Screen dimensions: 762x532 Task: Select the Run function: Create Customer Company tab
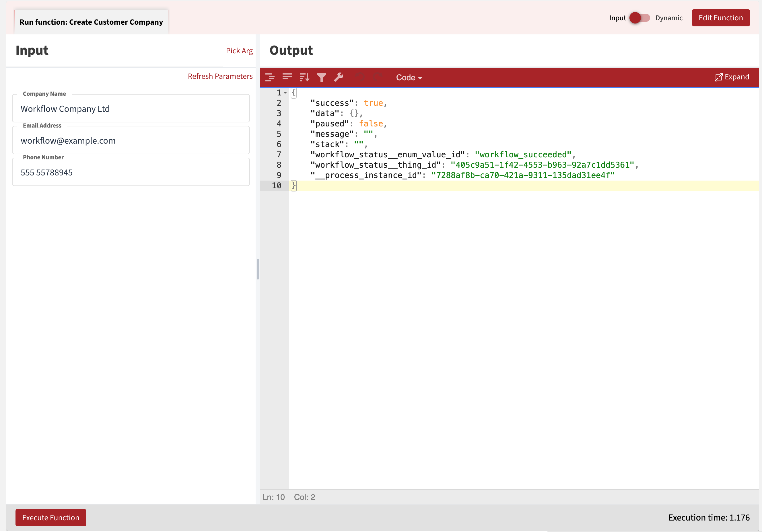(91, 21)
